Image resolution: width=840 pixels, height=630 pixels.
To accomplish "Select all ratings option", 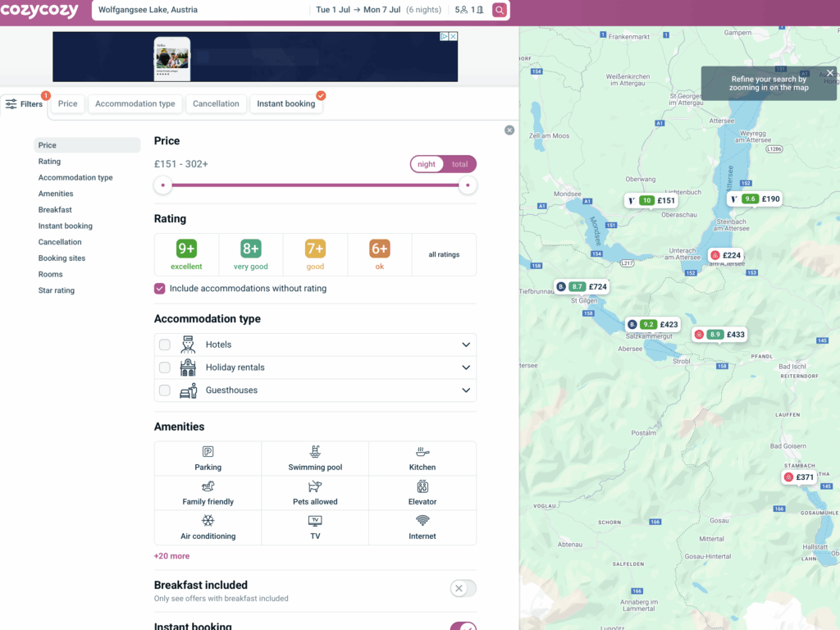I will [444, 254].
